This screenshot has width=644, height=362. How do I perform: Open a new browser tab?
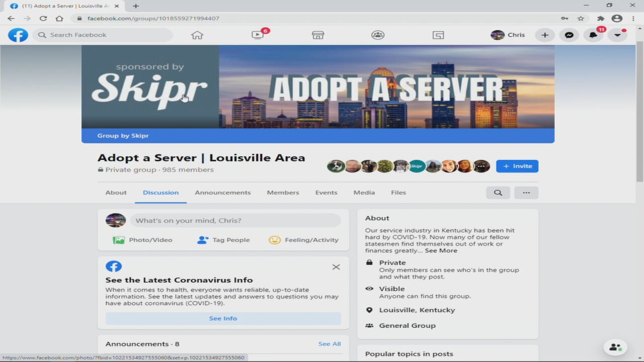(x=135, y=6)
